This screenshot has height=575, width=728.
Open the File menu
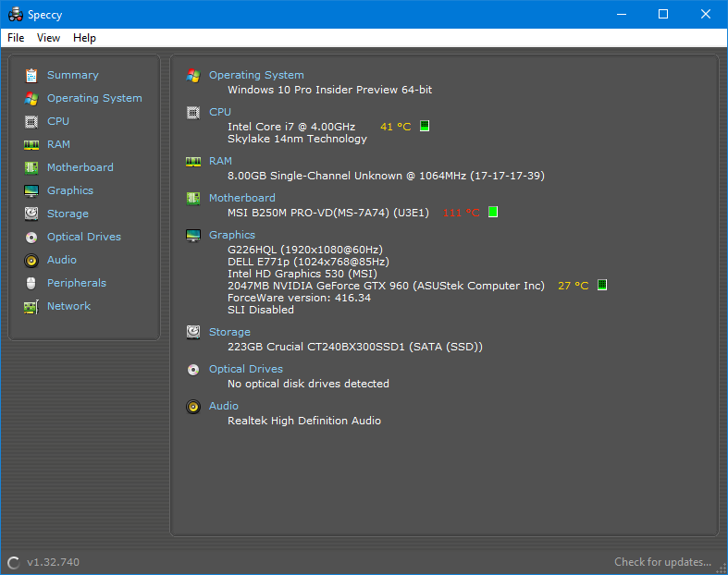[16, 38]
